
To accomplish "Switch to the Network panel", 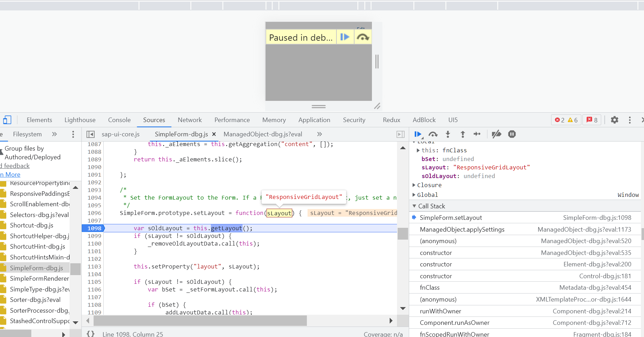I will coord(190,120).
